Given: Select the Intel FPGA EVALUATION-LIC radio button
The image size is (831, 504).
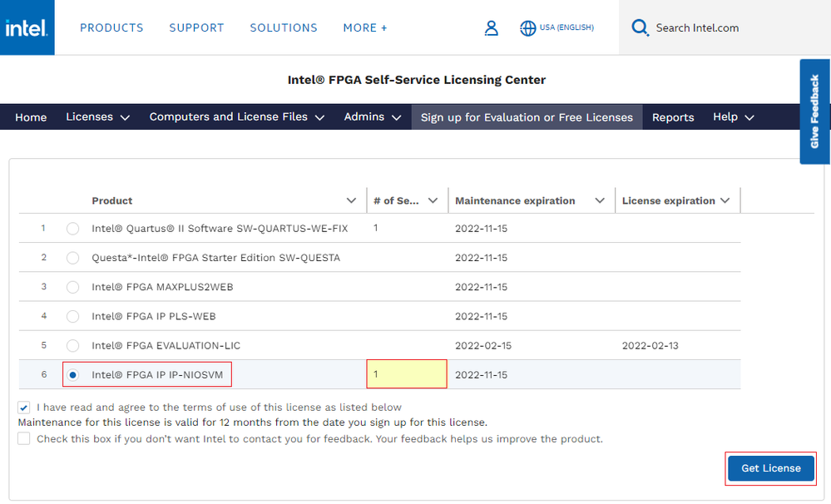Looking at the screenshot, I should (73, 345).
